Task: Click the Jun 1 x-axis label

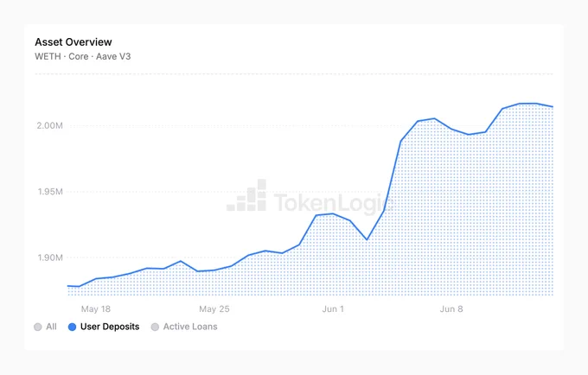Action: pos(333,309)
